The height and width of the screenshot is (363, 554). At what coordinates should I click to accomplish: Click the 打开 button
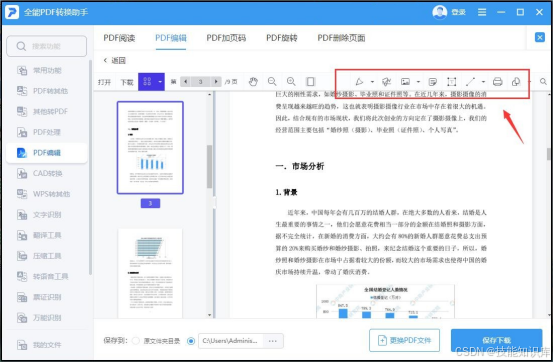click(x=105, y=82)
